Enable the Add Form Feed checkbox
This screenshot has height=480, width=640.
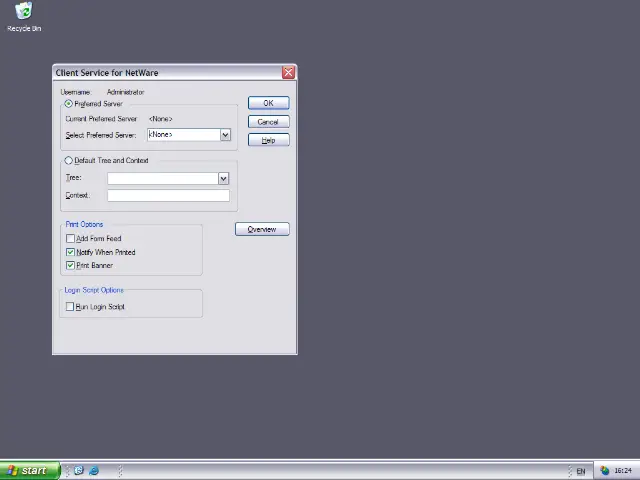tap(70, 238)
